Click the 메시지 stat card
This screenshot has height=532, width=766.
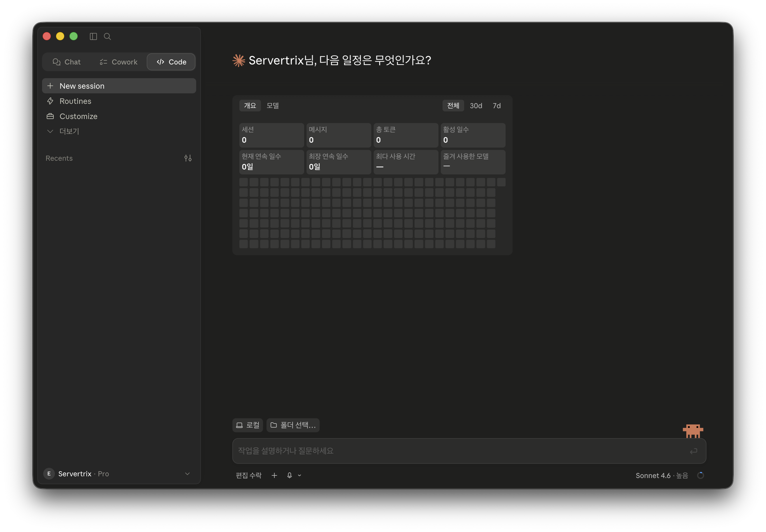click(339, 135)
